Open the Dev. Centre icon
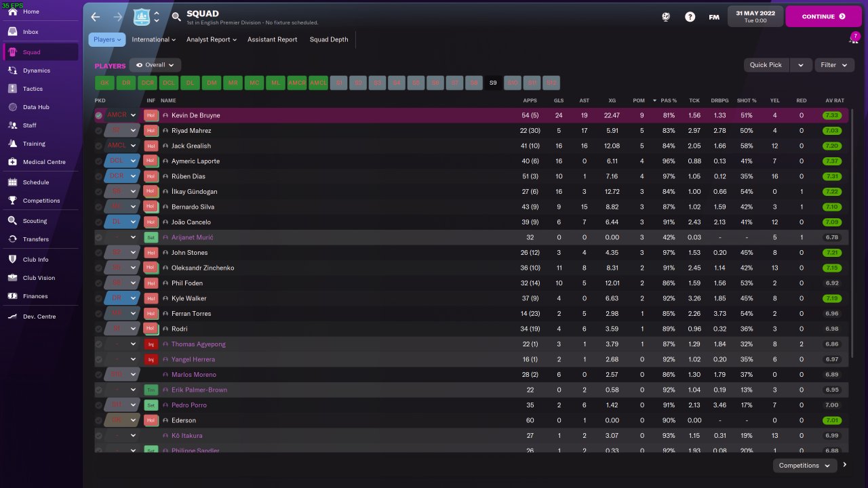Image resolution: width=868 pixels, height=488 pixels. pyautogui.click(x=12, y=317)
